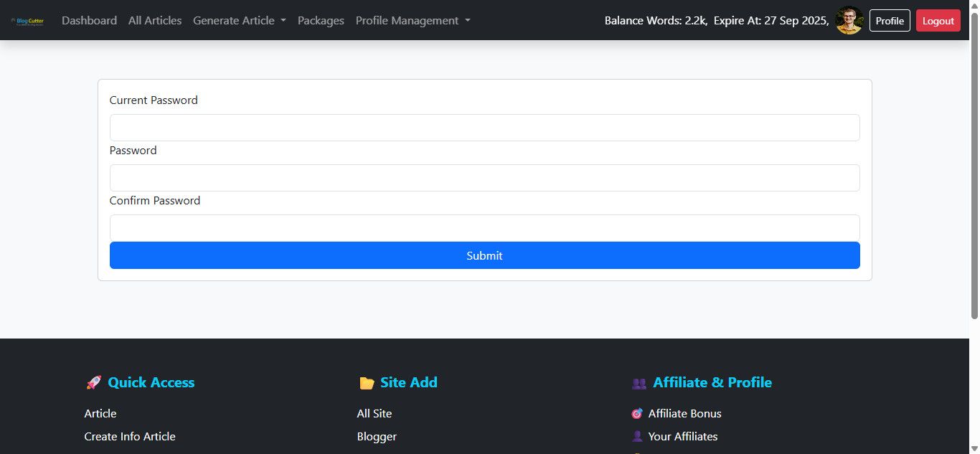Focus the Confirm Password field
Screen dimensions: 980x454
pos(484,228)
